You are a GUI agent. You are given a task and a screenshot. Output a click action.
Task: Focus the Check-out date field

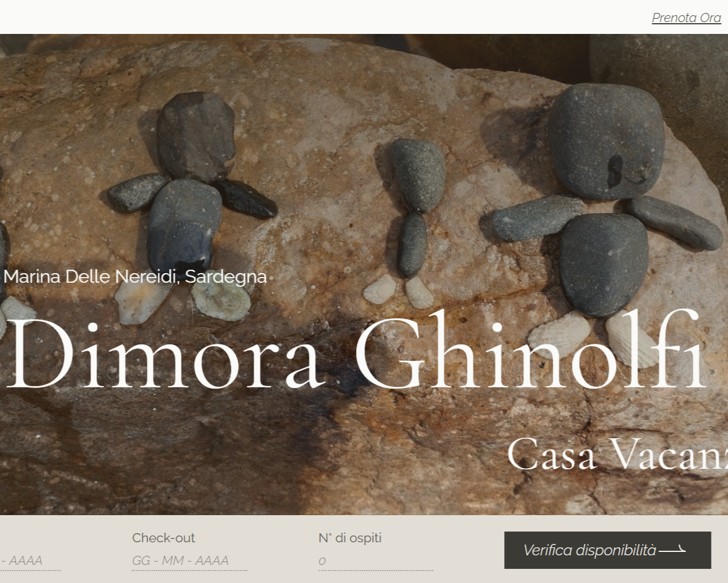pyautogui.click(x=189, y=561)
